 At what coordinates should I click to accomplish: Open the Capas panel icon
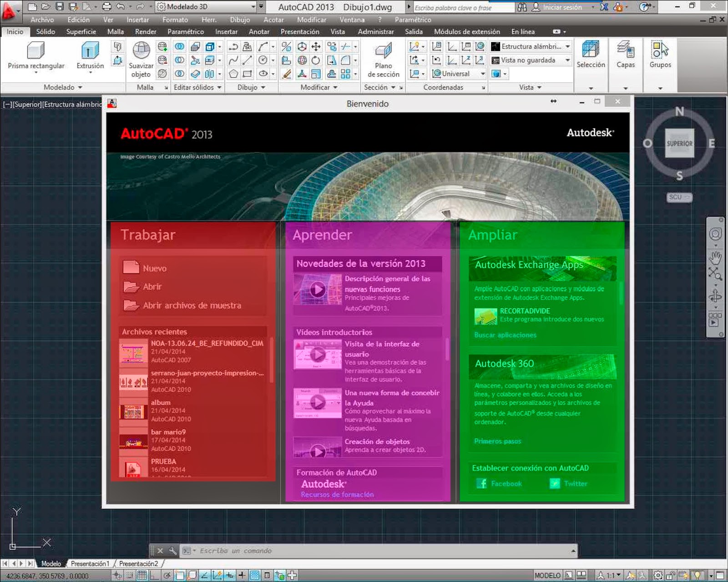click(x=625, y=50)
